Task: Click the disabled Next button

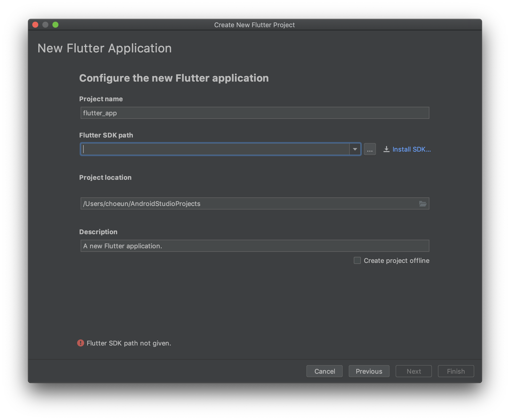Action: pos(413,371)
